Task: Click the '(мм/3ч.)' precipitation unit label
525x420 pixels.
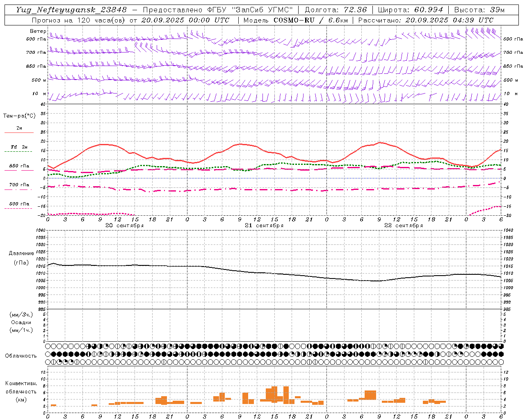Action: pyautogui.click(x=21, y=315)
